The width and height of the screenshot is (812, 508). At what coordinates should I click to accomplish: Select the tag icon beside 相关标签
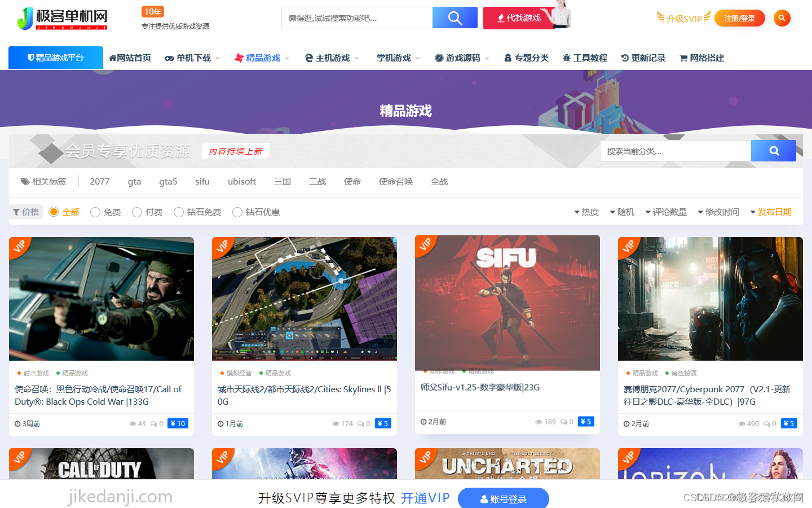coord(24,181)
